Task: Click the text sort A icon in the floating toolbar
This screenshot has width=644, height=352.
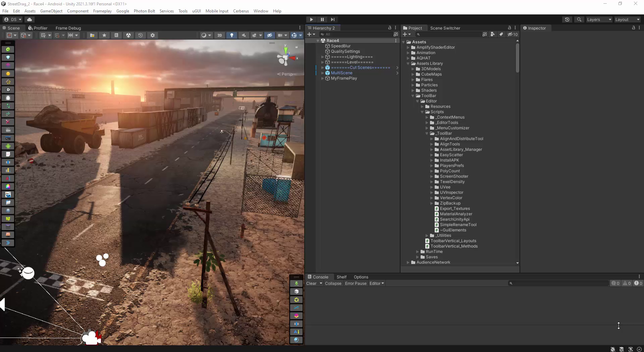Action: pos(296,332)
